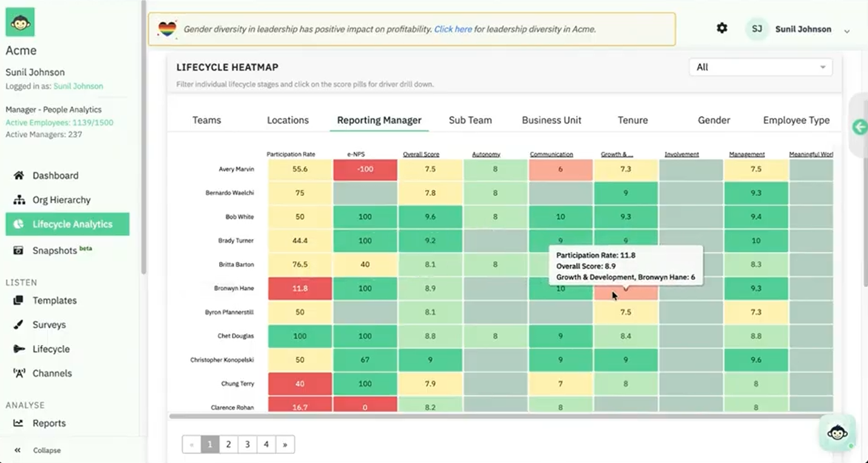Click the Clarence Rohan row name
This screenshot has height=463, width=868.
(232, 407)
